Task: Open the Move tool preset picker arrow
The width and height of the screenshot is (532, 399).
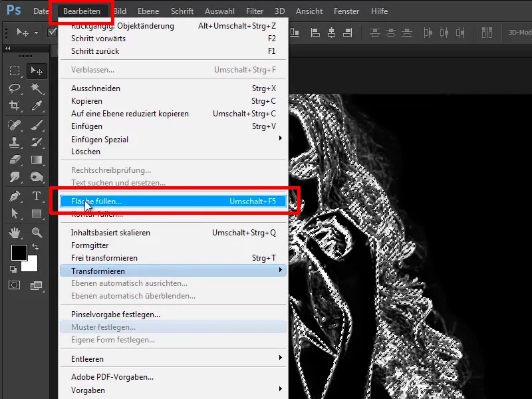Action: click(36, 33)
